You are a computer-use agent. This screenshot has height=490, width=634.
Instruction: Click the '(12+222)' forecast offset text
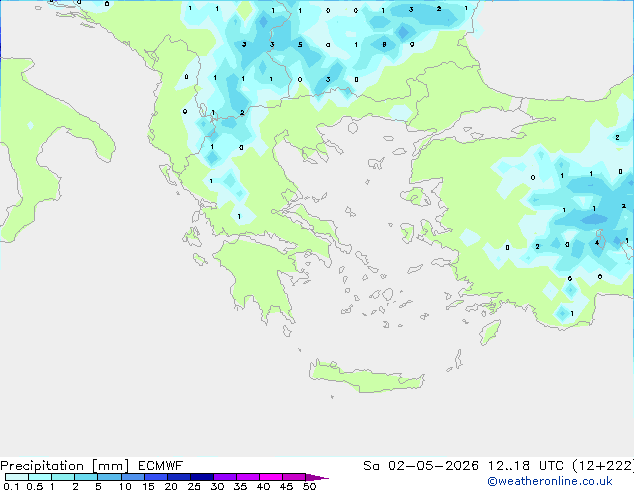pyautogui.click(x=603, y=466)
